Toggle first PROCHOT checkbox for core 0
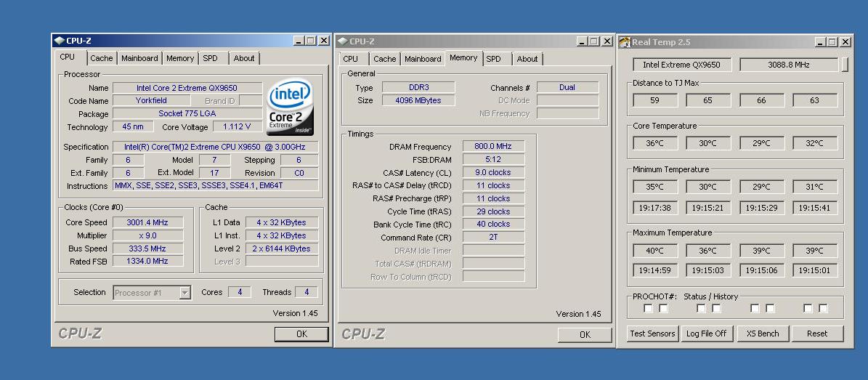Screen dimensions: 868x380 648,308
